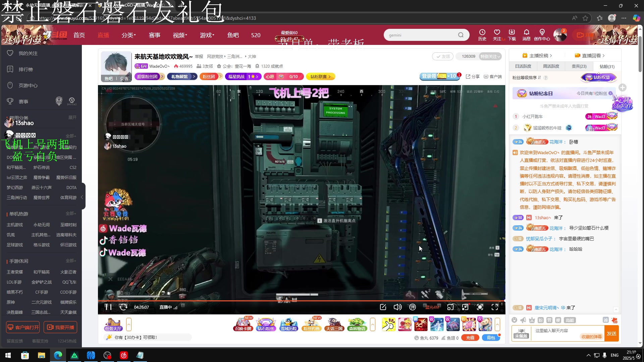
Task: Open 主播投稿 link
Action: (x=537, y=56)
